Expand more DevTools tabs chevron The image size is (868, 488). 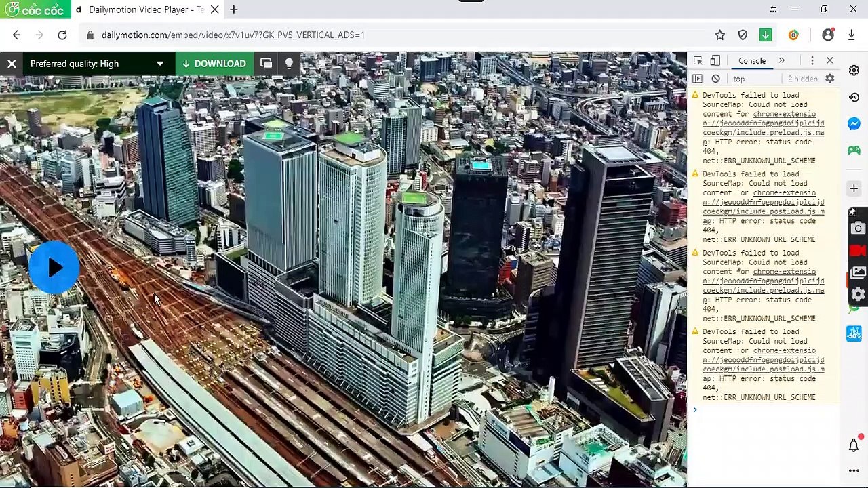coord(781,60)
